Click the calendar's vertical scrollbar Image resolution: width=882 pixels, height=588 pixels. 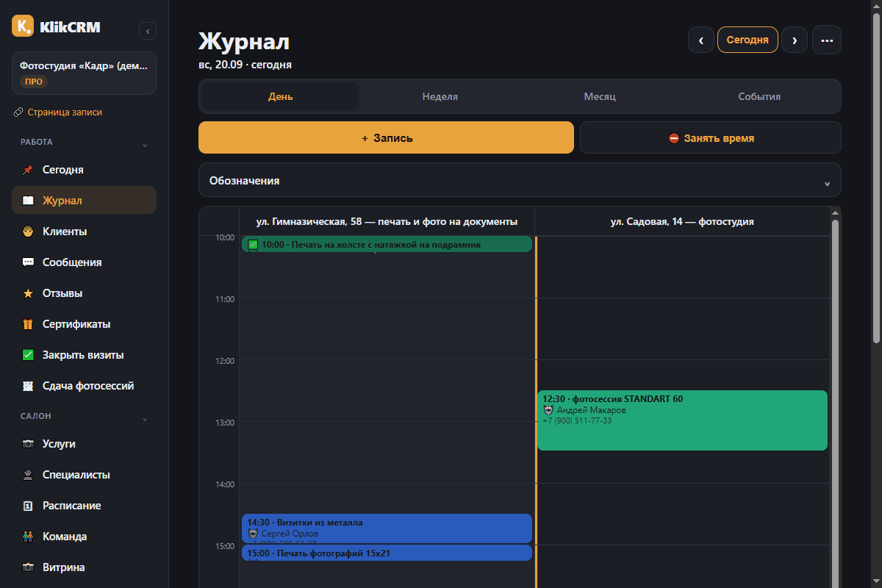[835, 397]
